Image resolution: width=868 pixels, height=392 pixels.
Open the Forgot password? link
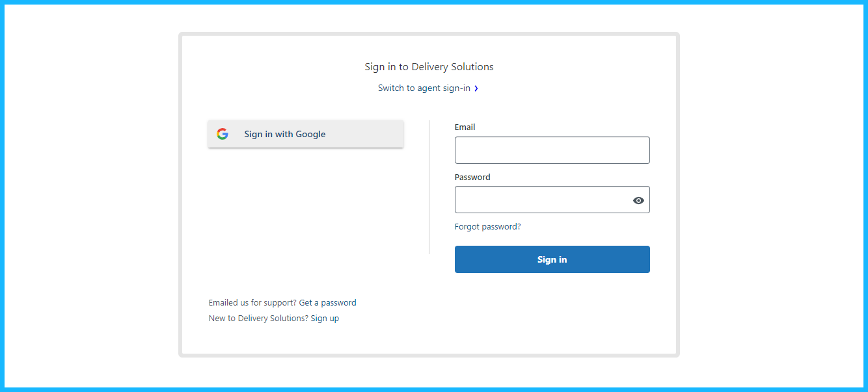pos(488,227)
